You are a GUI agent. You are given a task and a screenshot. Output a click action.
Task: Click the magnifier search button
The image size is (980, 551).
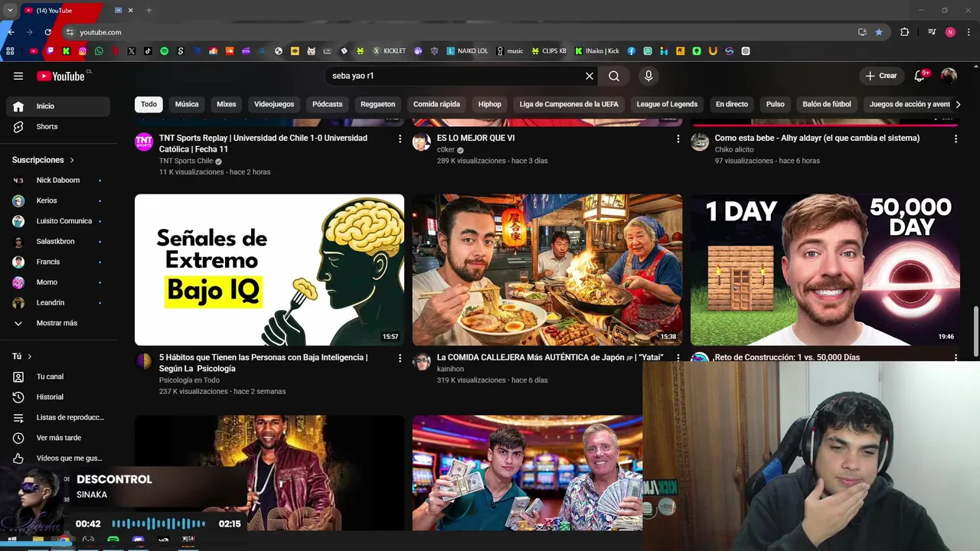coord(614,76)
